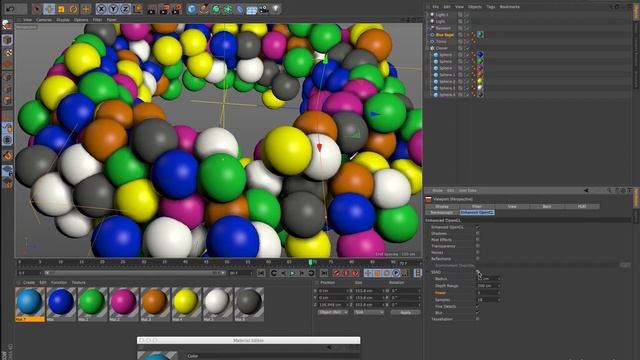This screenshot has height=360, width=640.
Task: Open the viewport Filter menu
Action: [97, 20]
